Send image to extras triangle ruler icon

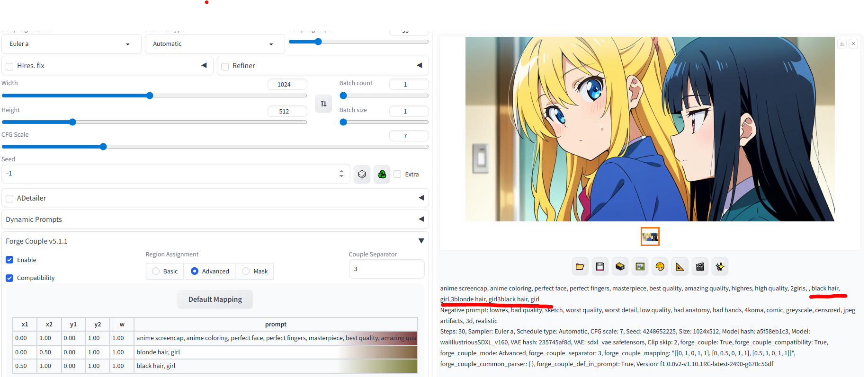tap(680, 267)
